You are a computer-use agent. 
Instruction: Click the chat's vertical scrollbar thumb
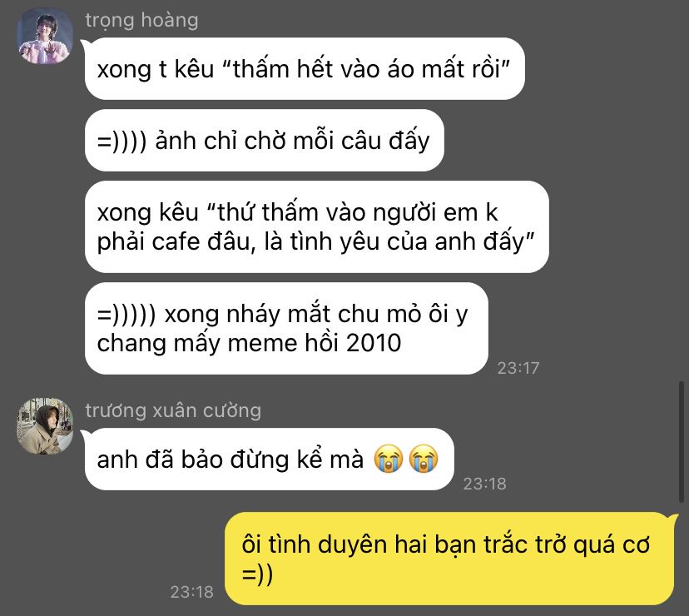[x=682, y=442]
